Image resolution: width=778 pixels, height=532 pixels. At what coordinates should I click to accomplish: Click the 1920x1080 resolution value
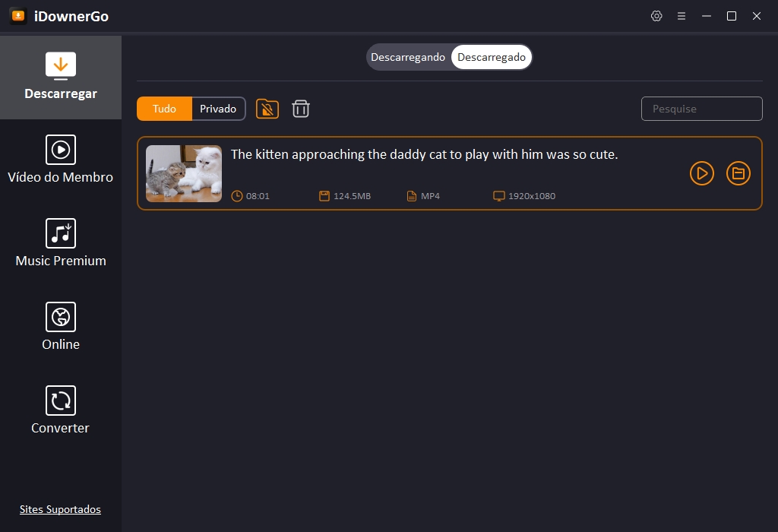pos(531,196)
